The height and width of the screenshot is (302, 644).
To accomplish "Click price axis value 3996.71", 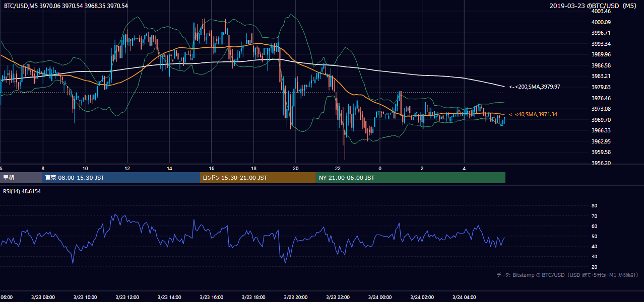I will click(x=601, y=33).
